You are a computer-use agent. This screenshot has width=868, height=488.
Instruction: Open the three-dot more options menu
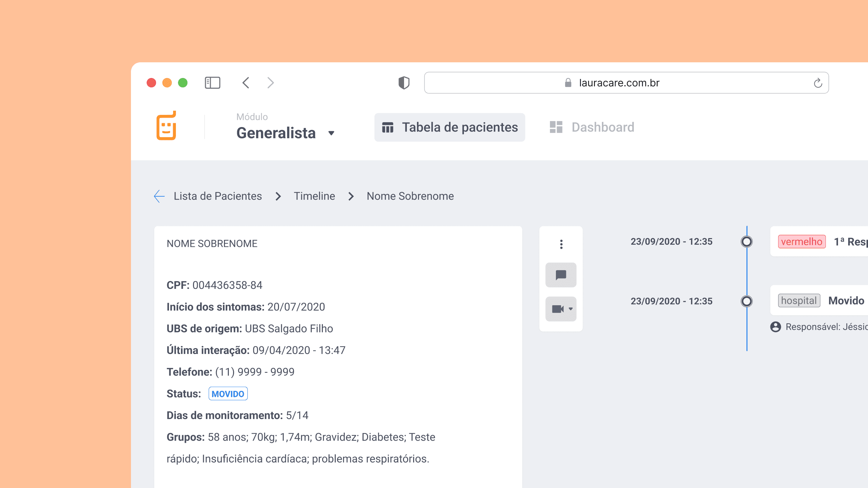(x=561, y=244)
